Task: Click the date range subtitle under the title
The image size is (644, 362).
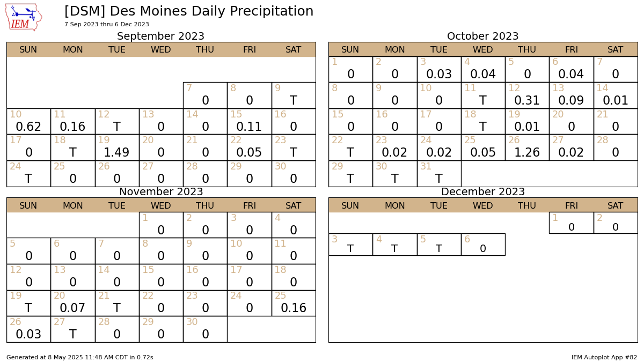Action: click(x=107, y=25)
